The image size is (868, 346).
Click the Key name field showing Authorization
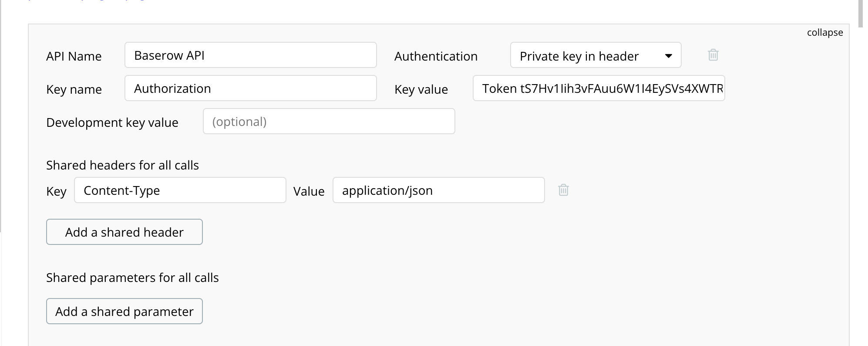click(x=250, y=88)
